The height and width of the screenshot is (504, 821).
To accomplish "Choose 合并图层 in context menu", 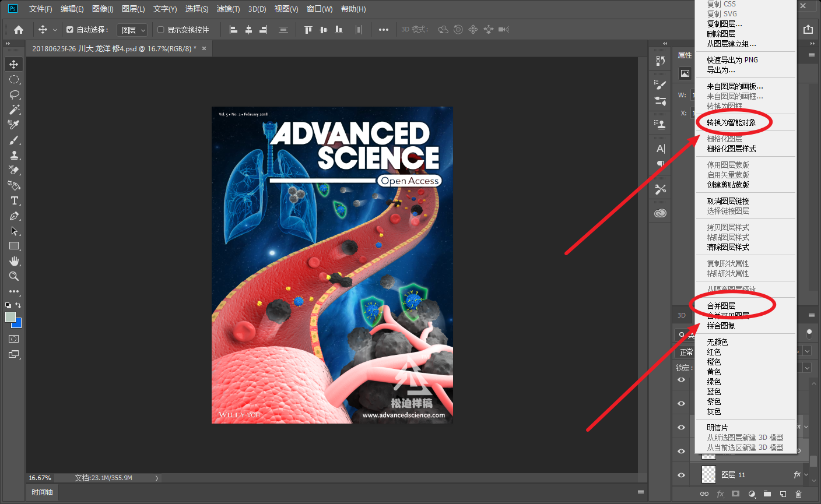I will tap(745, 306).
